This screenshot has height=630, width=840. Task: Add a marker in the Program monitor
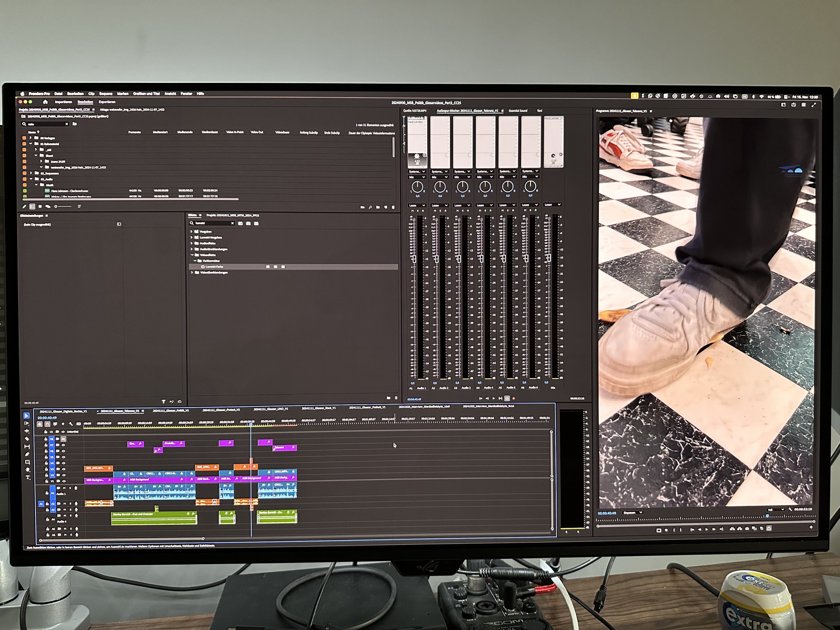point(666,530)
